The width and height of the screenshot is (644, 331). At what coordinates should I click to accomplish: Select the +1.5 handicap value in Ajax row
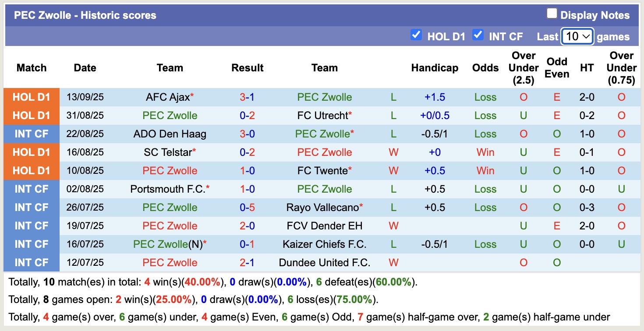pyautogui.click(x=435, y=97)
